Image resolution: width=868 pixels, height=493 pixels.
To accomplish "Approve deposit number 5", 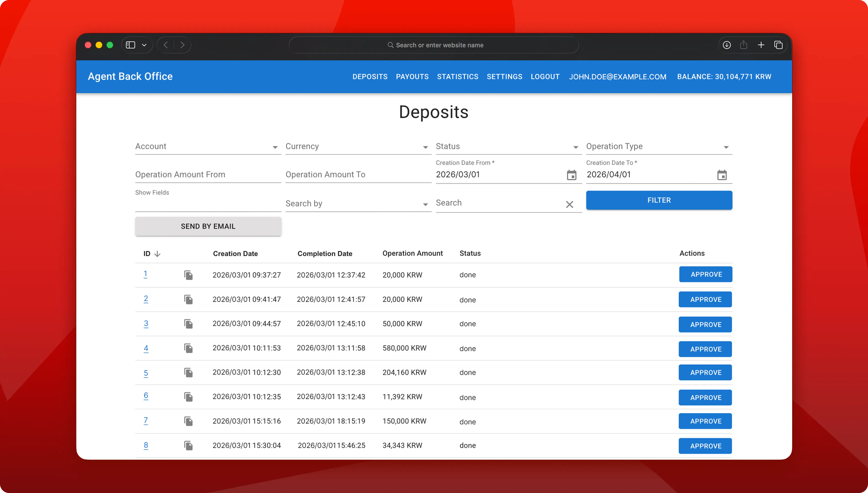I will (705, 372).
